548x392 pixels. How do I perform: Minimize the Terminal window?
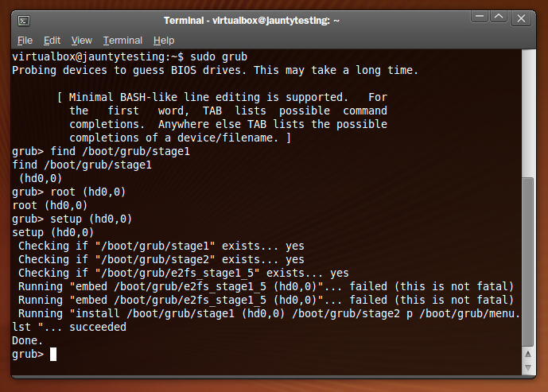(x=479, y=17)
